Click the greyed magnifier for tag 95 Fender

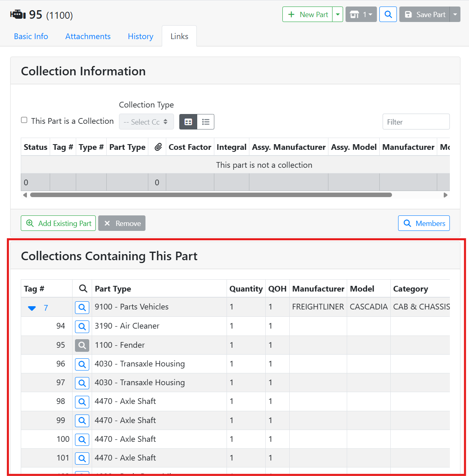coord(82,345)
